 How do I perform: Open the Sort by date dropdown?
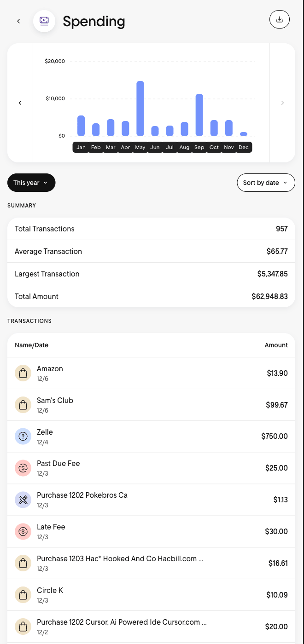tap(265, 183)
